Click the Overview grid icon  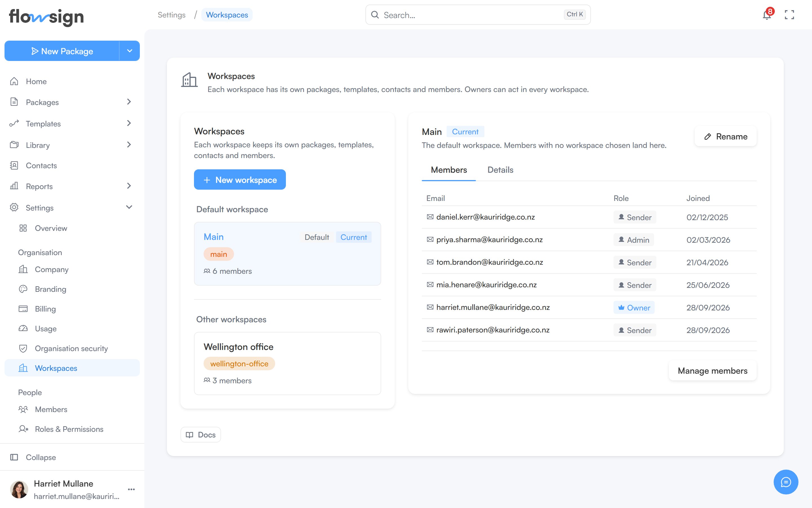[23, 228]
